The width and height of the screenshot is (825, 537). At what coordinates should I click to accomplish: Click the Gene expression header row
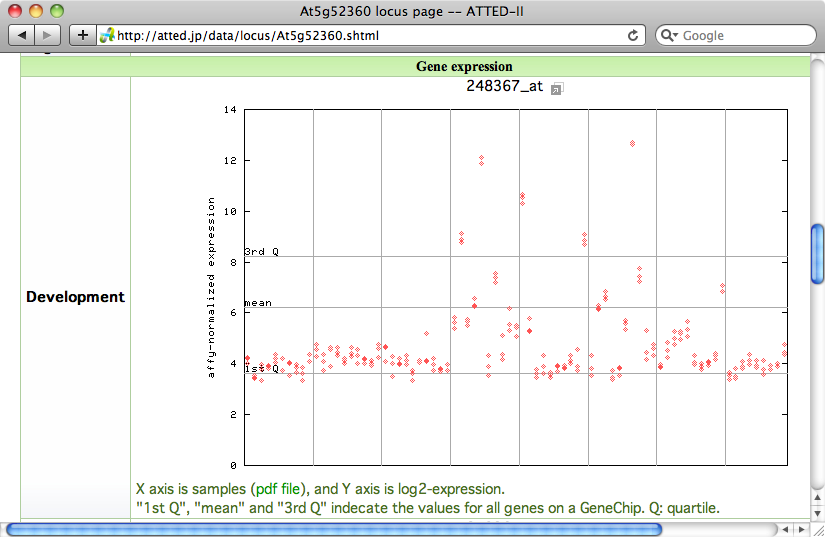pyautogui.click(x=463, y=67)
